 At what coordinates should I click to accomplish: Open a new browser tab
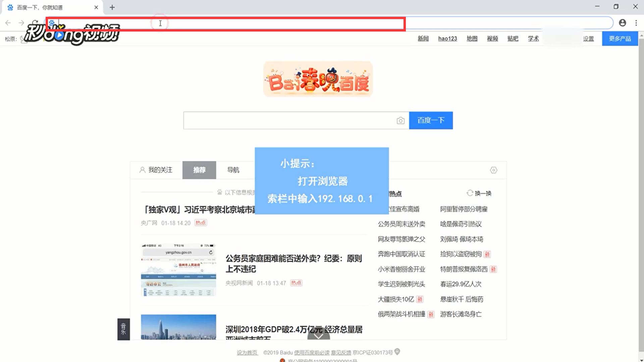112,7
